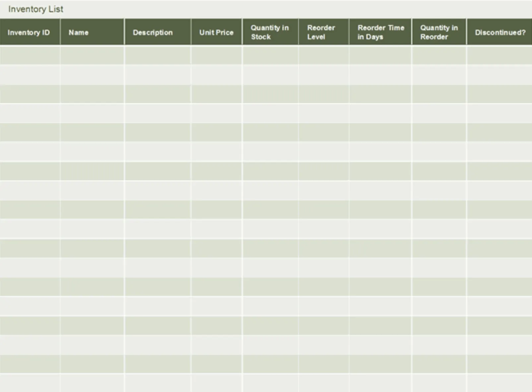Select the Quantity in Stock header
Image resolution: width=532 pixels, height=392 pixels.
coord(270,32)
